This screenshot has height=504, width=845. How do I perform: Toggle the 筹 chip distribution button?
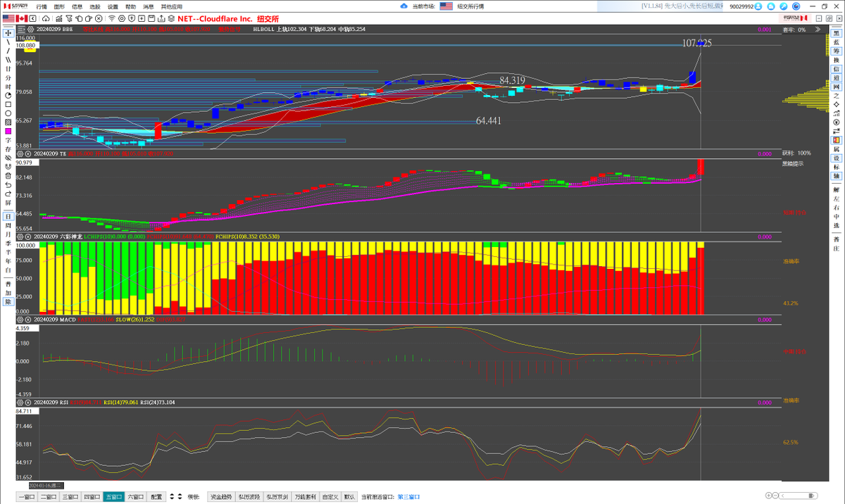[x=837, y=51]
